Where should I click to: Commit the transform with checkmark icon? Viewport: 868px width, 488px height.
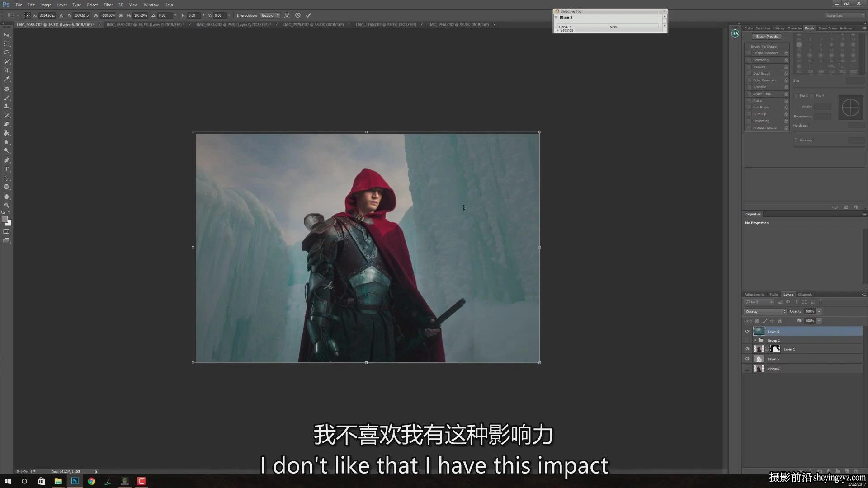[308, 15]
